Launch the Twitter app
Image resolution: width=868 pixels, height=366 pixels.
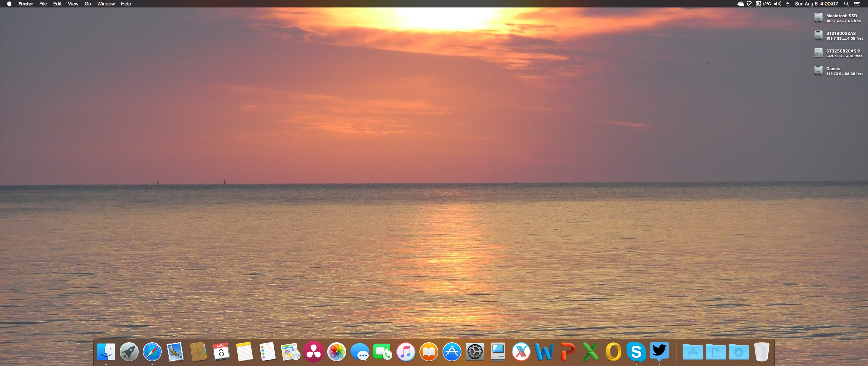[659, 351]
